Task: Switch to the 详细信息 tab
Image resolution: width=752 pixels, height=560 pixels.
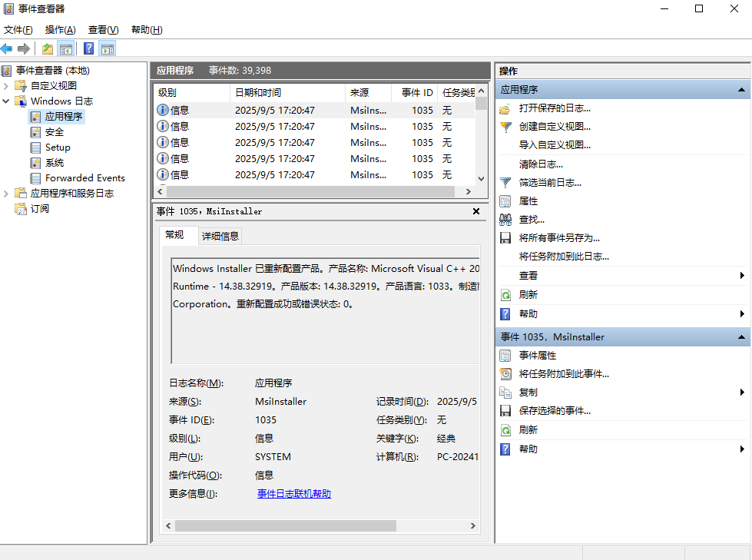Action: click(220, 236)
